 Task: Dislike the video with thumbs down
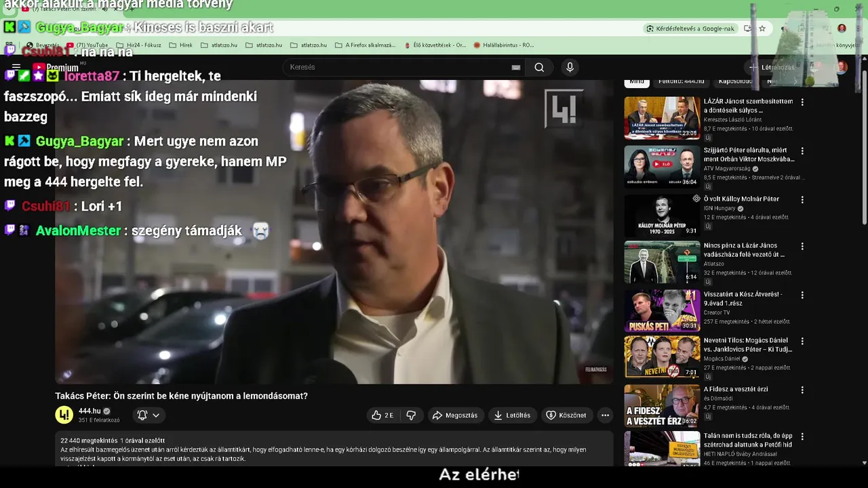pos(411,415)
